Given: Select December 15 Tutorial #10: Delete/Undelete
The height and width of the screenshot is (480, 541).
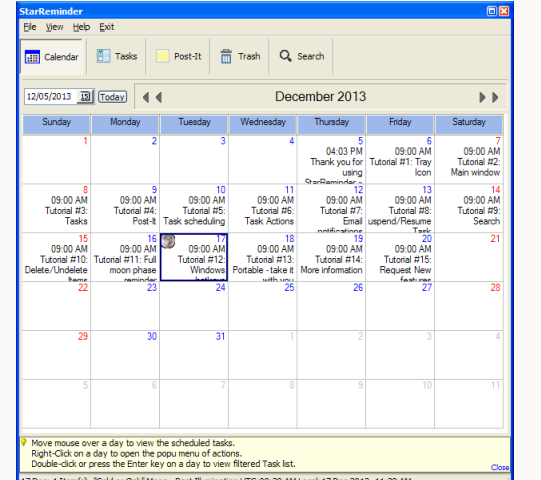Looking at the screenshot, I should [56, 257].
